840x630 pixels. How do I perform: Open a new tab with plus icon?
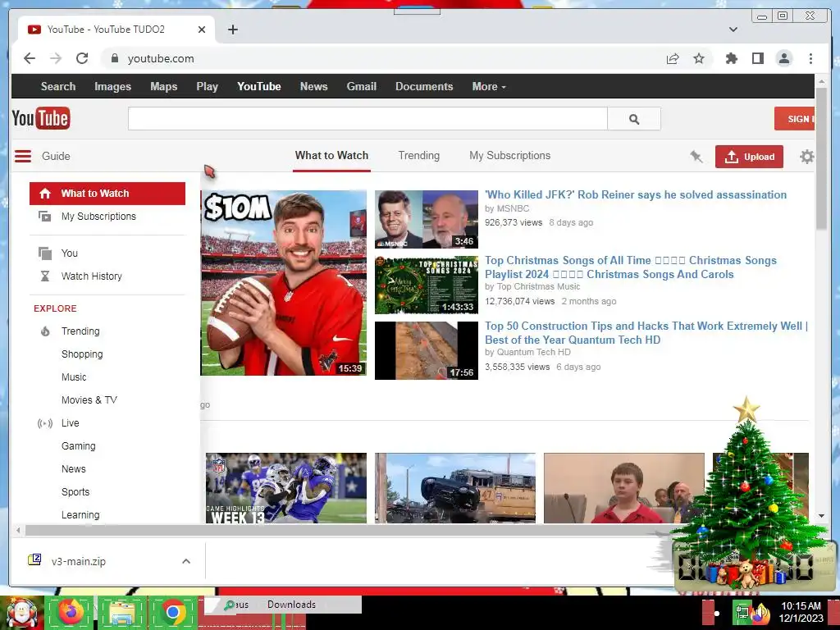(232, 30)
